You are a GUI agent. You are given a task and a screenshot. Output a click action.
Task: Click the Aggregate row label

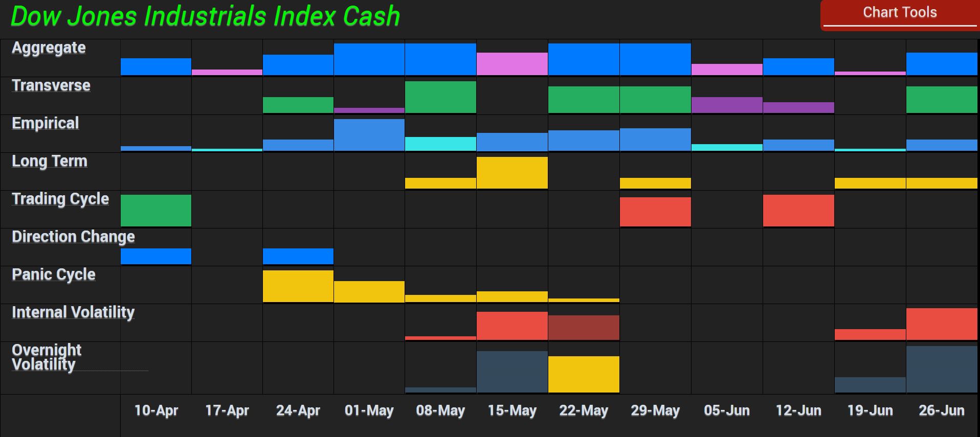click(49, 48)
